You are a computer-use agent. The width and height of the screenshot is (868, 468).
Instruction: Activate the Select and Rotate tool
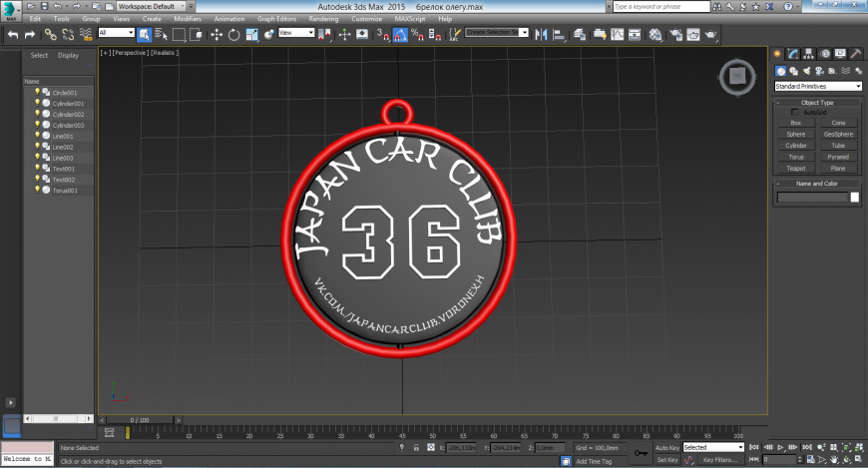[x=233, y=34]
